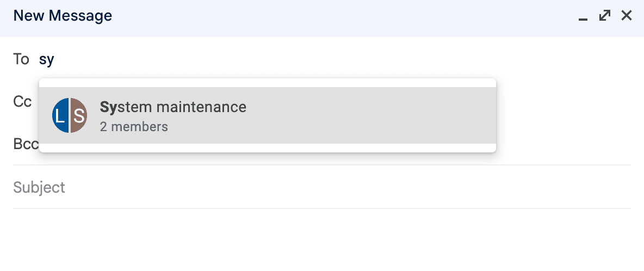Click the brown S avatar half
The height and width of the screenshot is (271, 644).
point(79,115)
